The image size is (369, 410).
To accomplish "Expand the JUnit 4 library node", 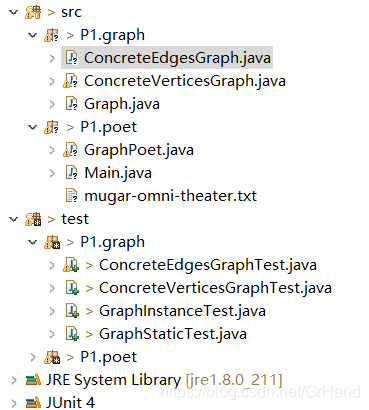I will (x=14, y=403).
